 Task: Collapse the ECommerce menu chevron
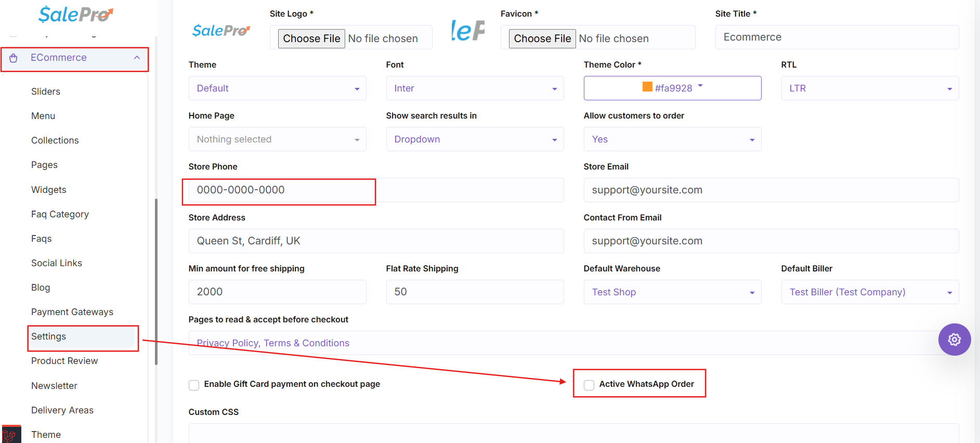[137, 58]
